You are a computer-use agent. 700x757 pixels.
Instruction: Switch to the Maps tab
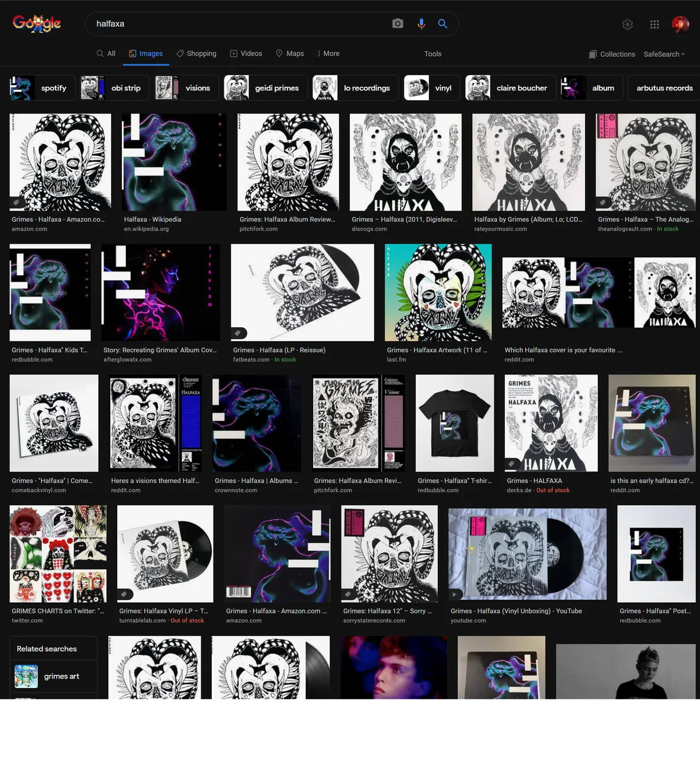(290, 53)
